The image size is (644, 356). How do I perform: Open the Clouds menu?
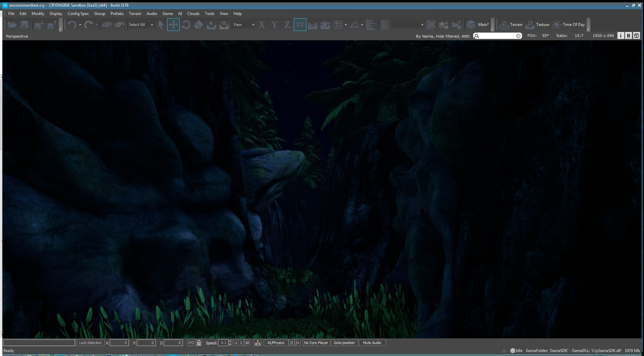[x=193, y=14]
